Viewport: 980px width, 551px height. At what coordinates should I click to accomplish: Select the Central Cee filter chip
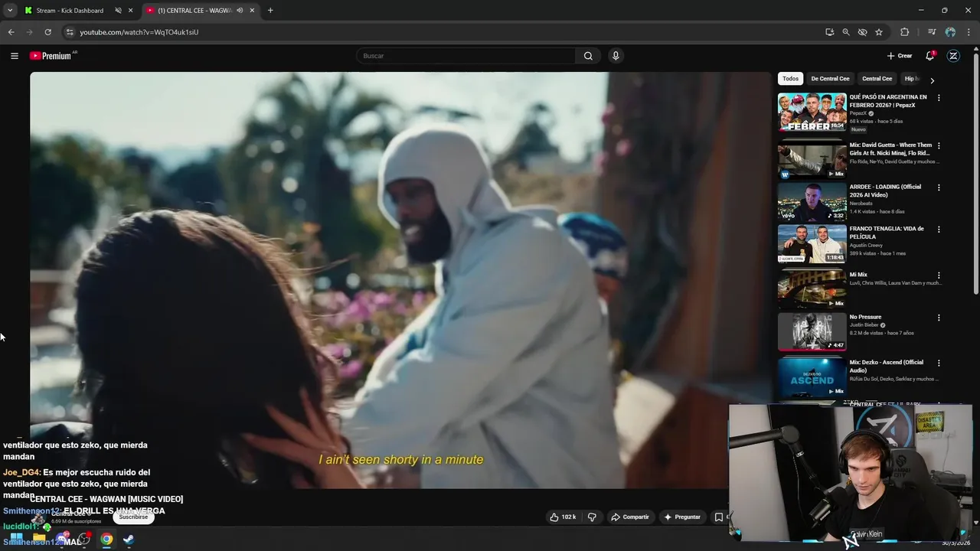click(877, 79)
